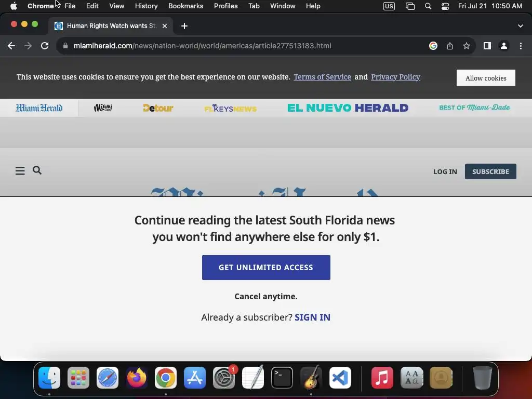This screenshot has width=532, height=399.
Task: Open a new tab with plus button
Action: [184, 26]
